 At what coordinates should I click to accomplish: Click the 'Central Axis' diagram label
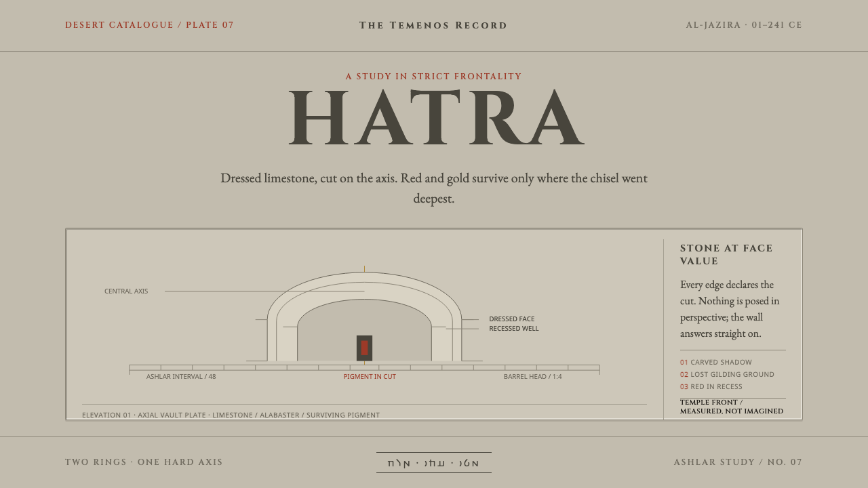[x=126, y=291]
